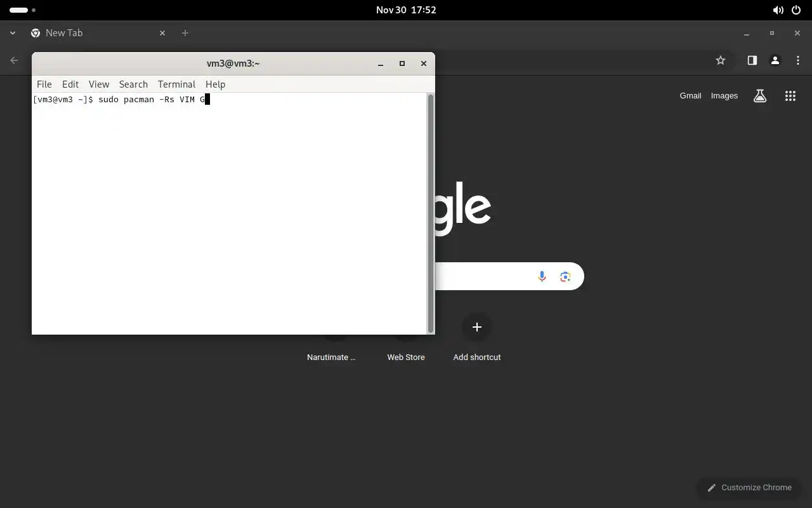
Task: Minimize the terminal window
Action: (381, 63)
